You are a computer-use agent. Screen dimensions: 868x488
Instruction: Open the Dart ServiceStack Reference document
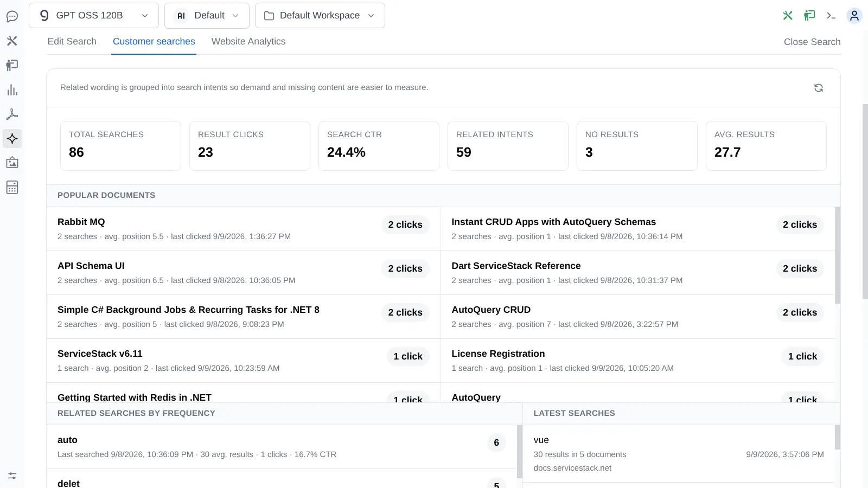pos(516,266)
